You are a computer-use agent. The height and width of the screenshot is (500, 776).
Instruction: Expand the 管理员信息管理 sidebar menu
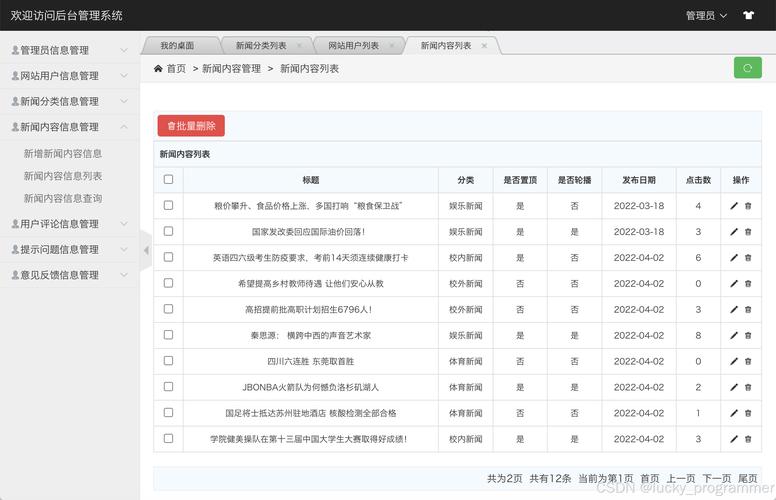pyautogui.click(x=69, y=50)
